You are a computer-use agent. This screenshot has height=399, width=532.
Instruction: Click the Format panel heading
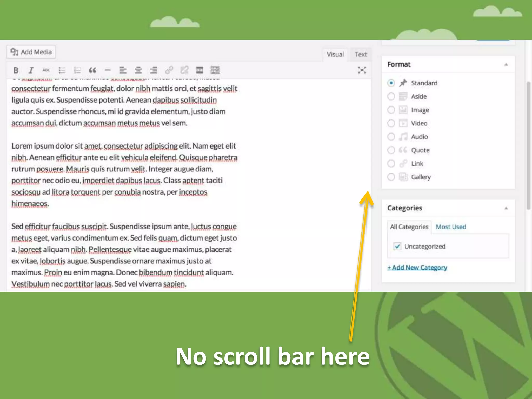pyautogui.click(x=399, y=64)
